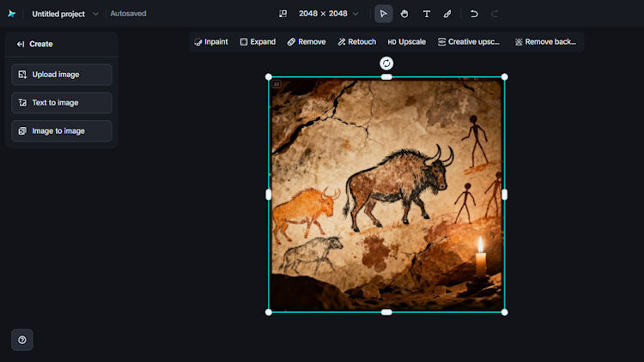The image size is (644, 362).
Task: Select the Hand pan tool
Action: [x=404, y=14]
